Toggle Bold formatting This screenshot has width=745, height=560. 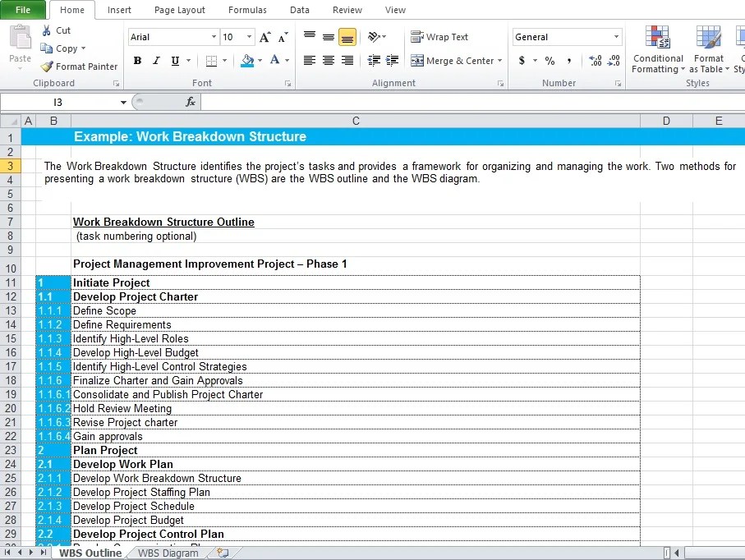tap(137, 60)
